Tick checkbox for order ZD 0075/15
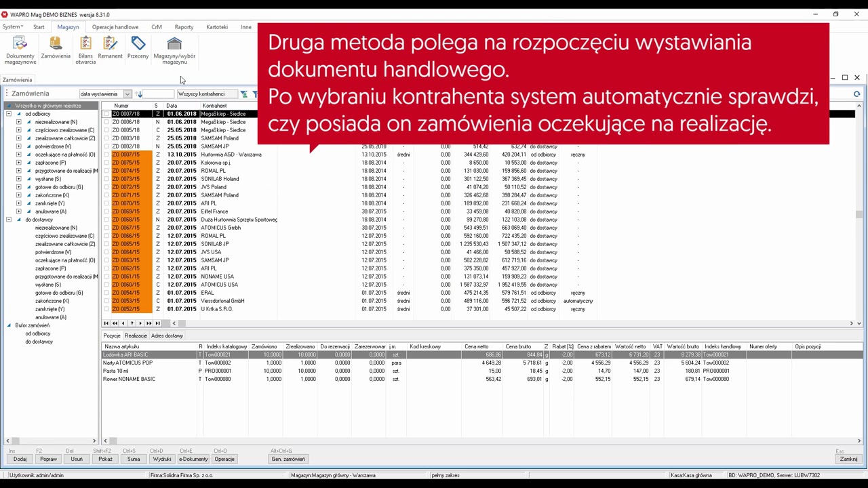 coord(106,163)
